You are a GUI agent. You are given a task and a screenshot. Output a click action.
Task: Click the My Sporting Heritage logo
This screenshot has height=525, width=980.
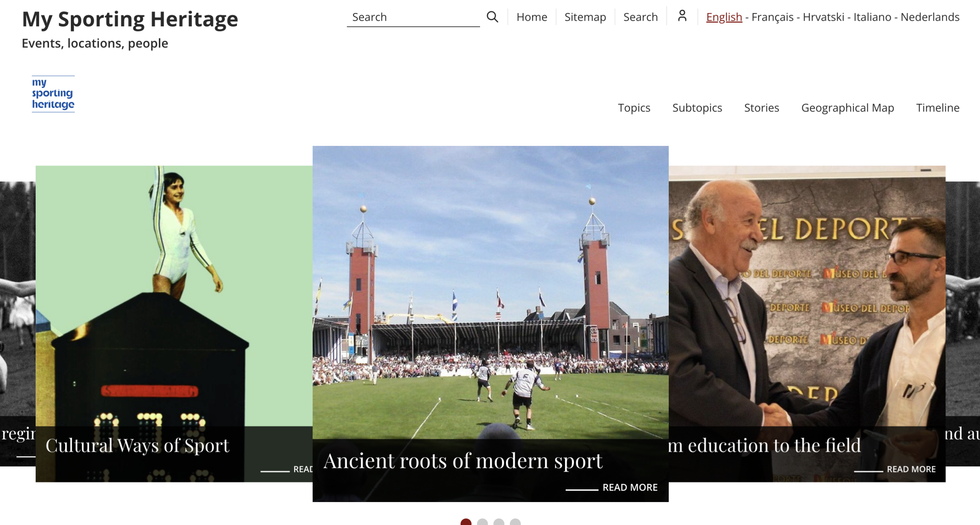[x=53, y=94]
